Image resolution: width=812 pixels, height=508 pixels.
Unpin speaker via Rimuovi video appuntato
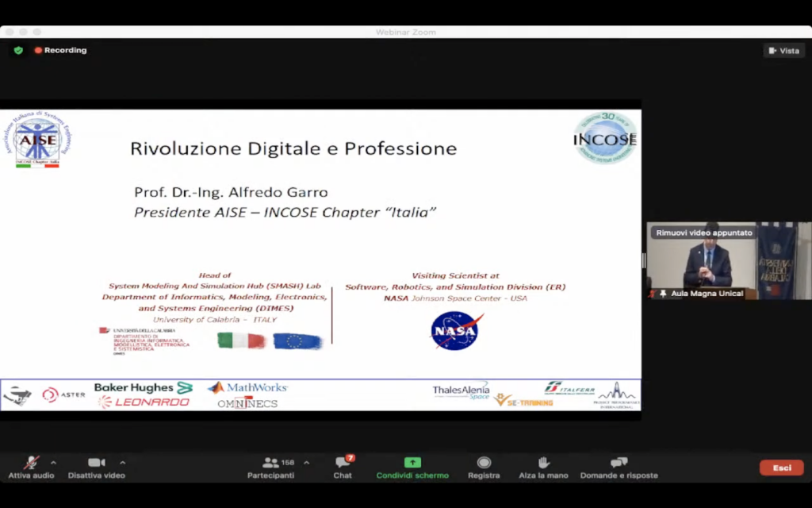704,233
